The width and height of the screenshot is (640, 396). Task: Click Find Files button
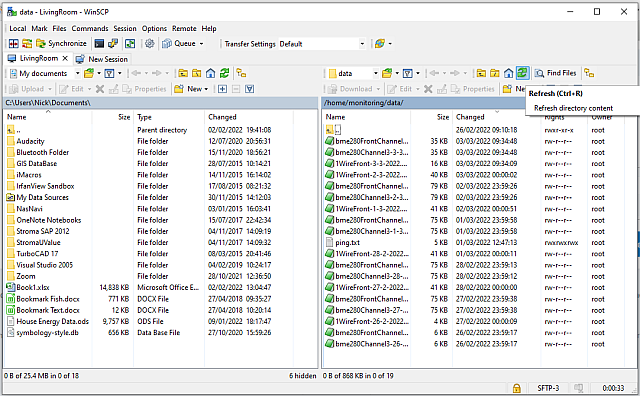point(556,73)
